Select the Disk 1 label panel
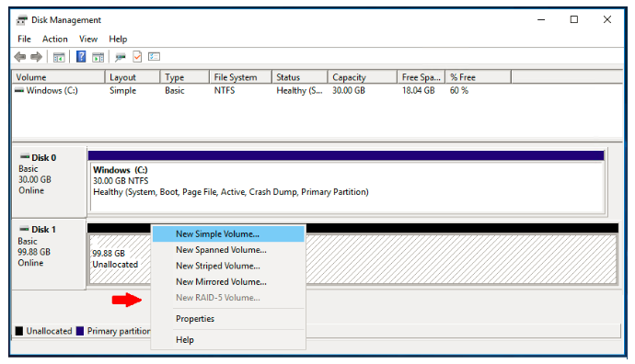Screen dimensions: 635x364 coord(49,254)
